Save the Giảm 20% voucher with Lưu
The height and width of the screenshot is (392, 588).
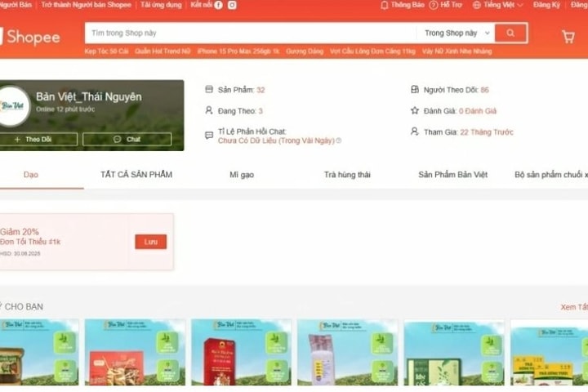pos(151,242)
